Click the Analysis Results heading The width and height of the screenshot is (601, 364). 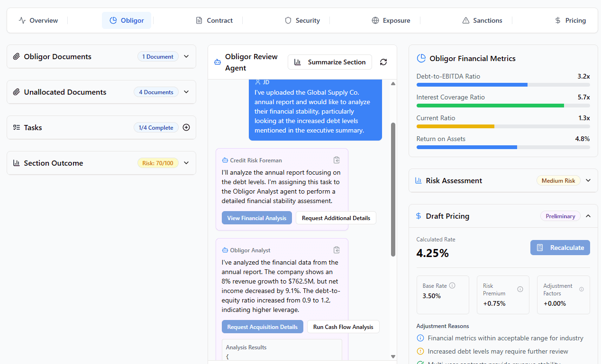(x=246, y=347)
